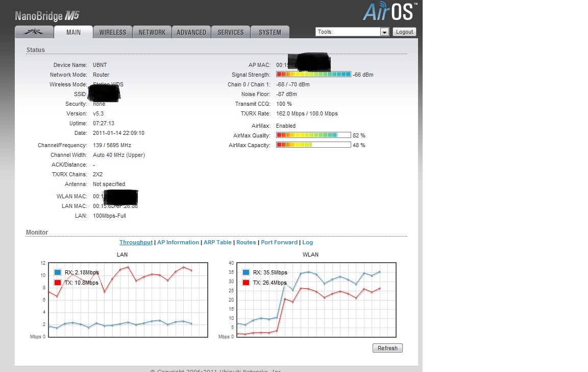588x372 pixels.
Task: Click the Antenna value Not specified
Action: click(x=109, y=184)
